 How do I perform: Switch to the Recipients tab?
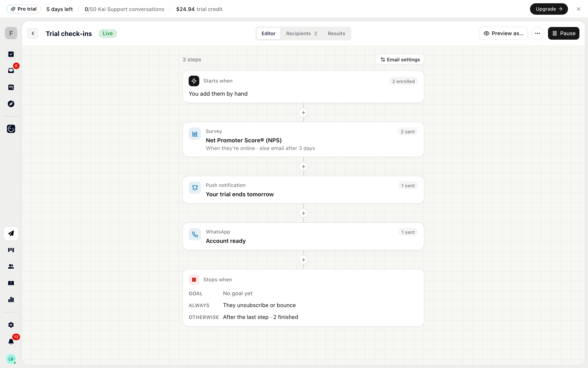click(x=302, y=33)
